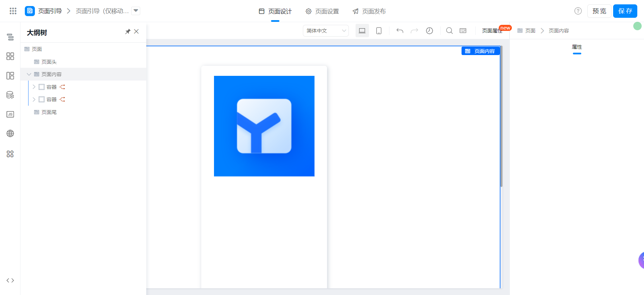Click the 页面引导 (仅移动... breadcrumb text

(x=102, y=11)
